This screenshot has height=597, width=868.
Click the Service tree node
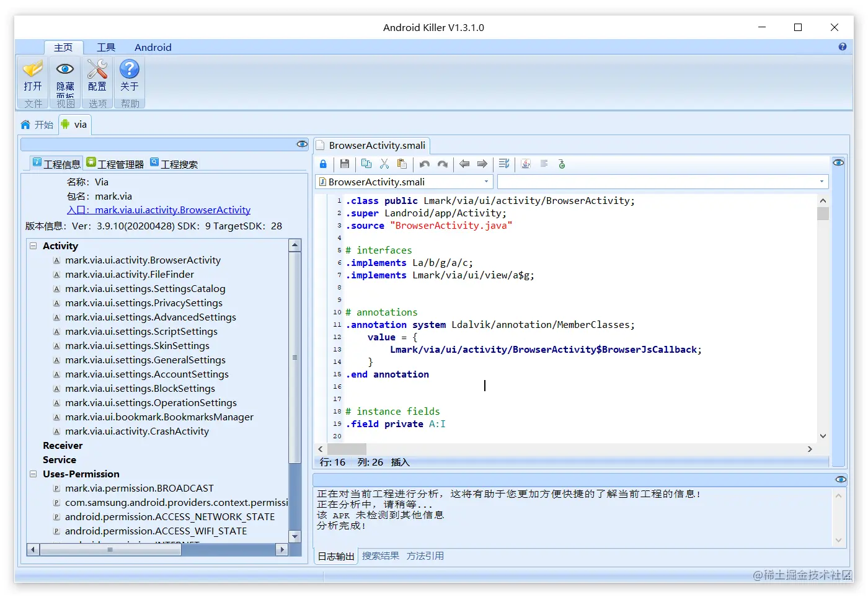(x=60, y=460)
